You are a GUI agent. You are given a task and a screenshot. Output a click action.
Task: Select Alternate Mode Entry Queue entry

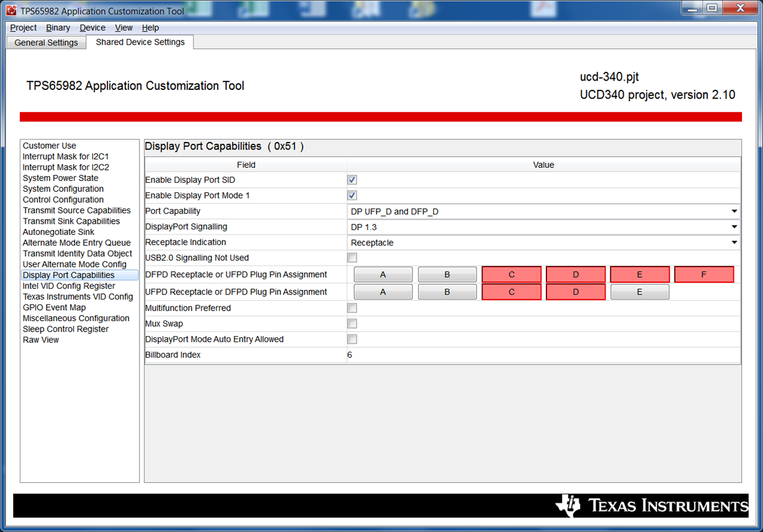pos(77,242)
